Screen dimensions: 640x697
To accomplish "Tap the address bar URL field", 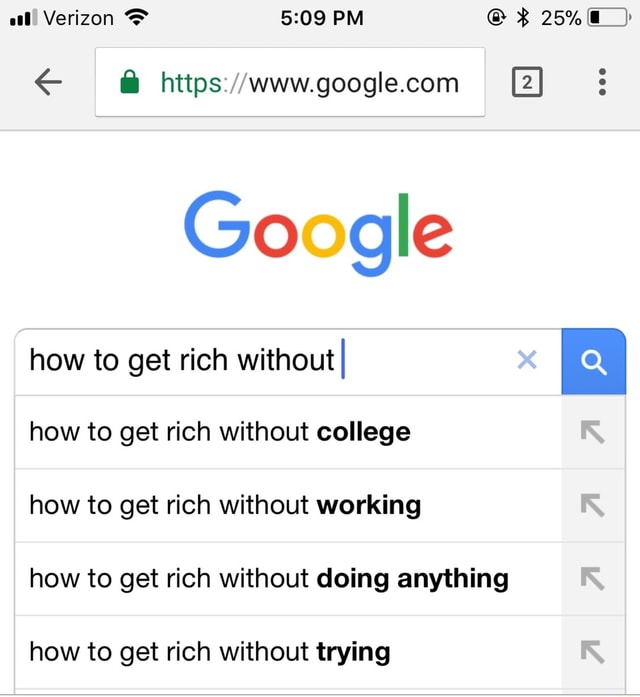I will pyautogui.click(x=310, y=83).
